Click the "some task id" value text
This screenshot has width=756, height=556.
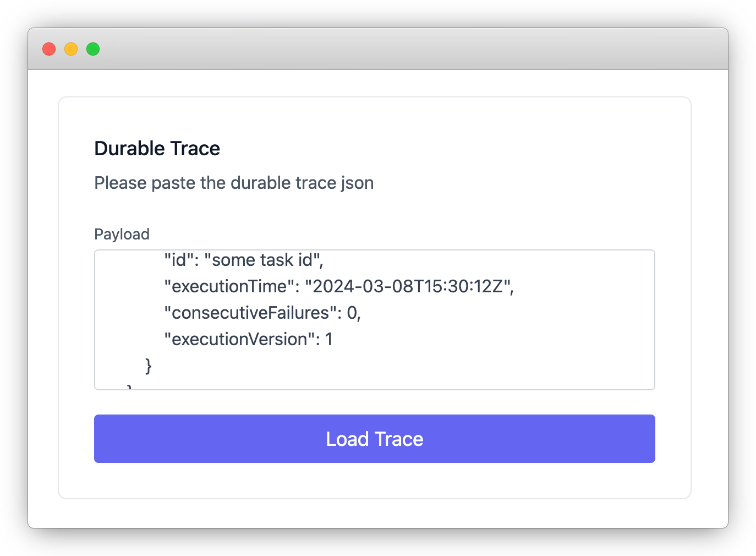pos(263,260)
